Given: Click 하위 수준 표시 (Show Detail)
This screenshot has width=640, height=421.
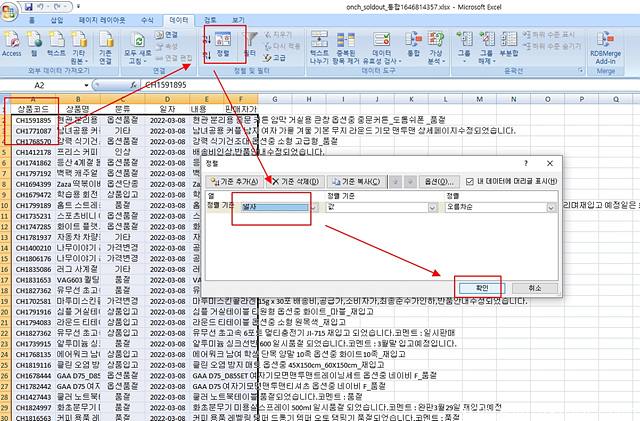Looking at the screenshot, I should (549, 35).
